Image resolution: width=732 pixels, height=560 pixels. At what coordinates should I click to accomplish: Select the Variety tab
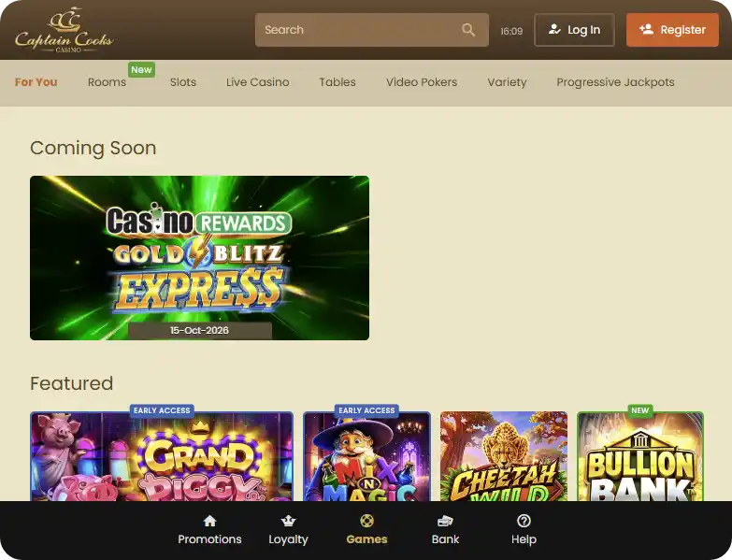point(507,82)
